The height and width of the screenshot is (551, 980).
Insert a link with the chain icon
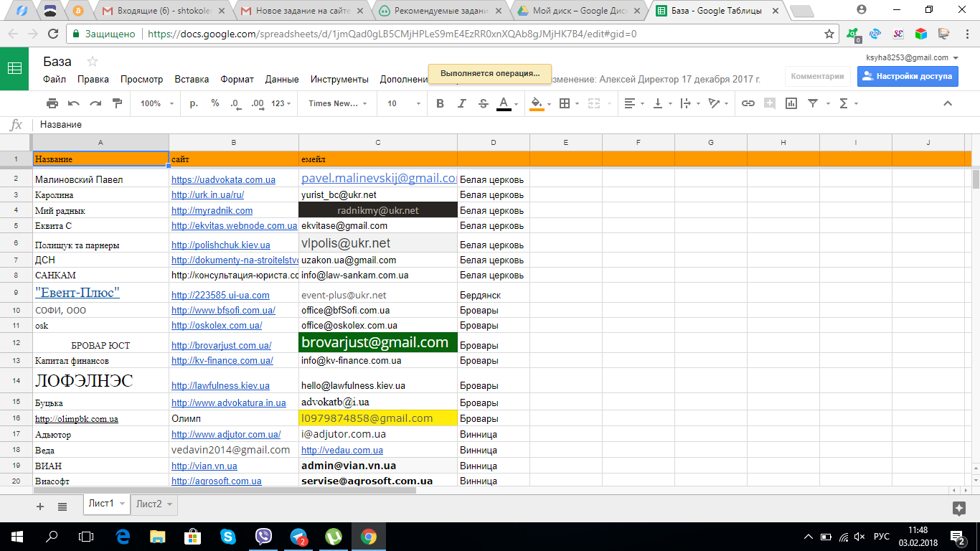748,103
